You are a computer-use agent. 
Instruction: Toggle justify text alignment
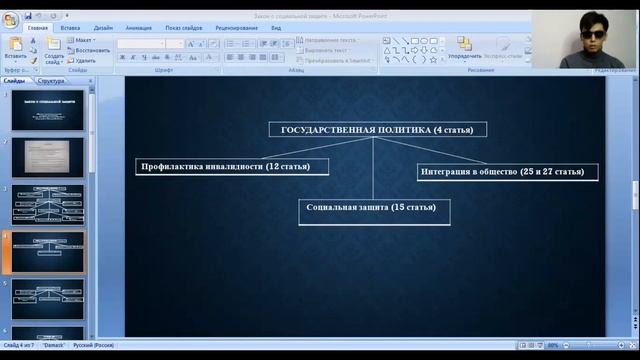tap(263, 58)
